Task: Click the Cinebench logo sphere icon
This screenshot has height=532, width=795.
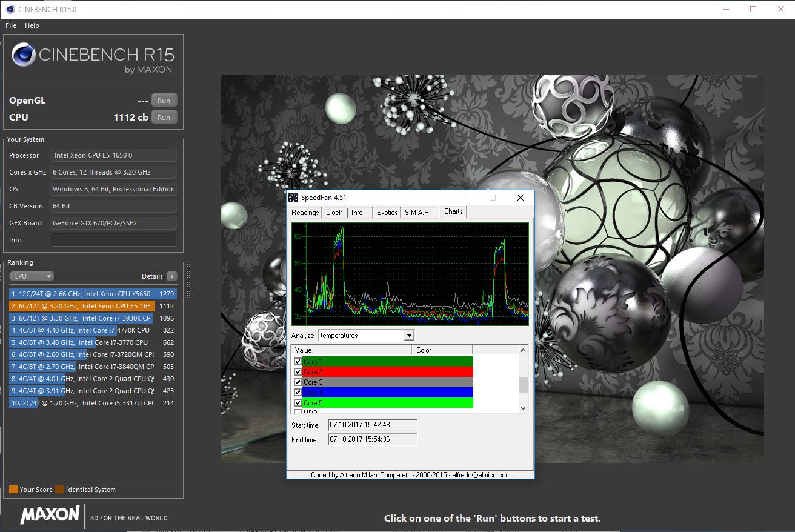Action: click(x=23, y=55)
